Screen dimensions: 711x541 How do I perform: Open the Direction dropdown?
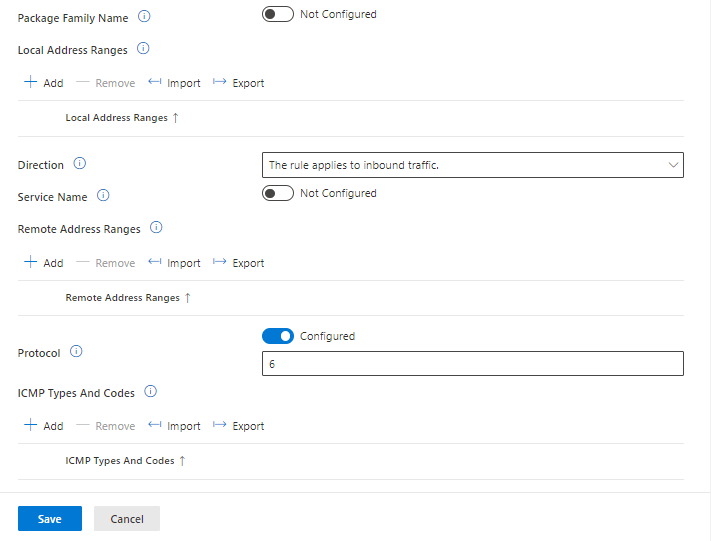[472, 165]
